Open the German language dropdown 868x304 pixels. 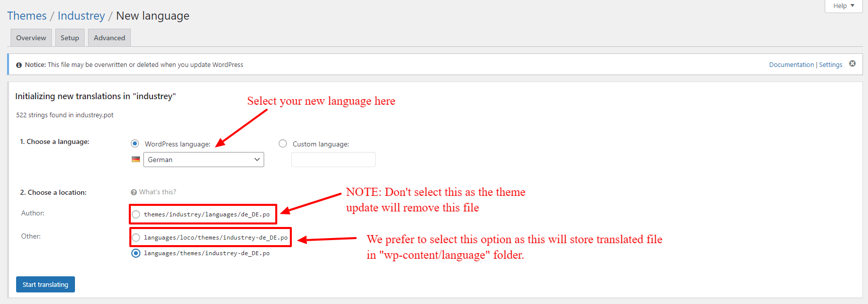(203, 160)
